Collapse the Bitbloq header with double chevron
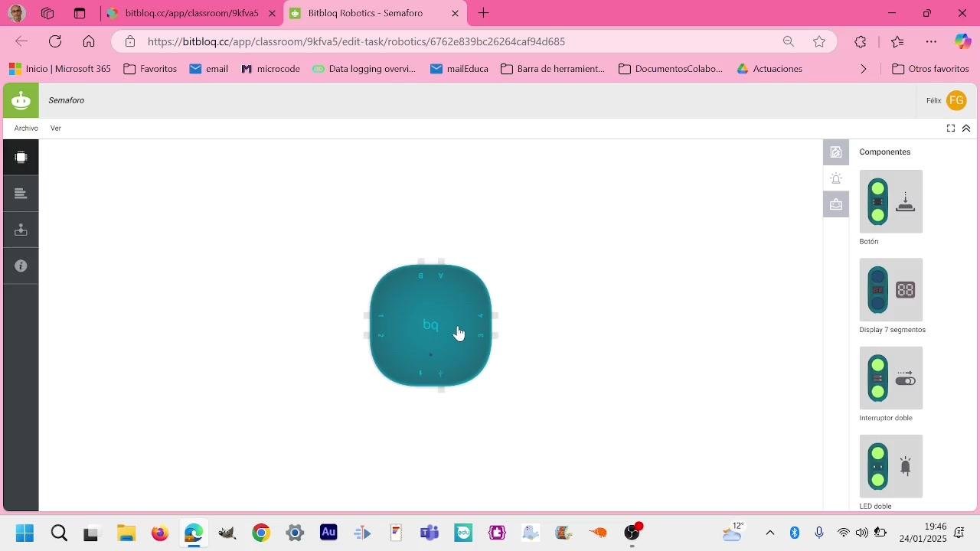The image size is (980, 551). (x=966, y=129)
